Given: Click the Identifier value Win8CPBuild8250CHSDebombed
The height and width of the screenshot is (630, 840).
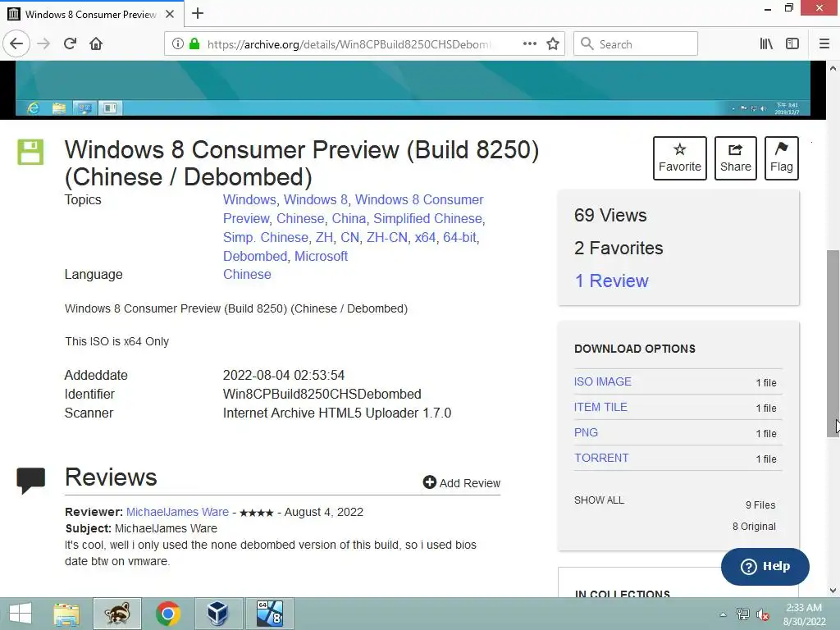Looking at the screenshot, I should coord(322,395).
